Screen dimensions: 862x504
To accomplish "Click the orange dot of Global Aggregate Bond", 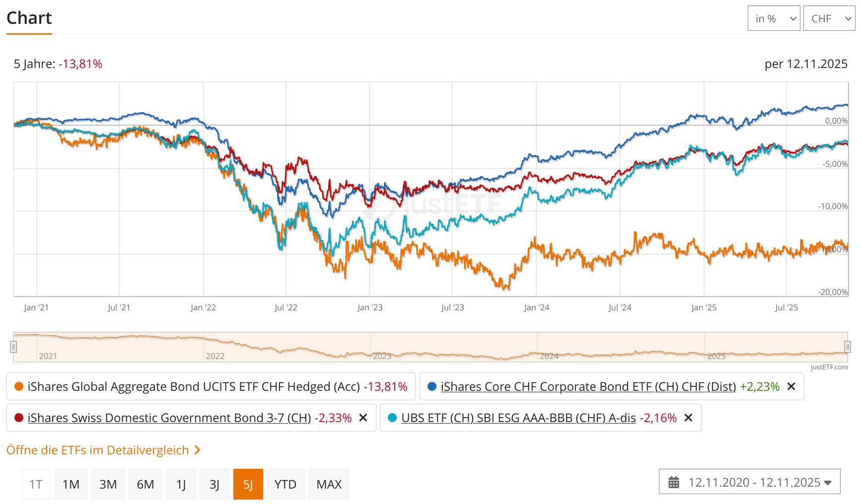I will click(x=19, y=386).
